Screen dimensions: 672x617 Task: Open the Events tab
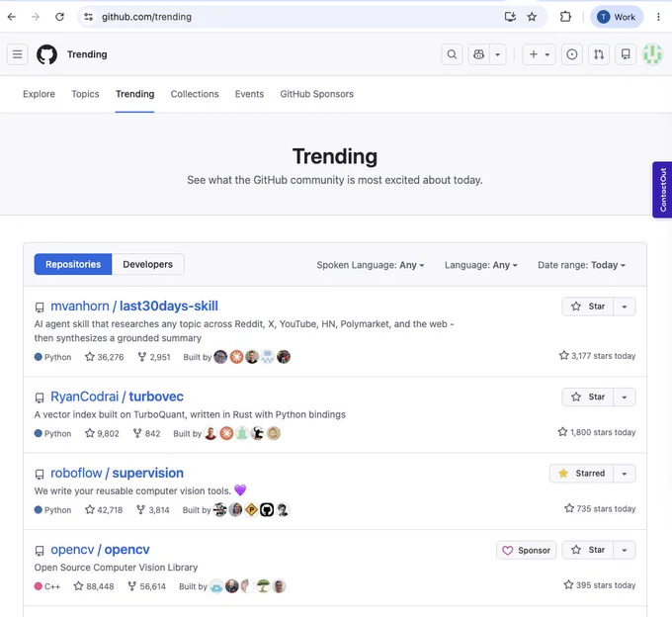click(x=249, y=94)
